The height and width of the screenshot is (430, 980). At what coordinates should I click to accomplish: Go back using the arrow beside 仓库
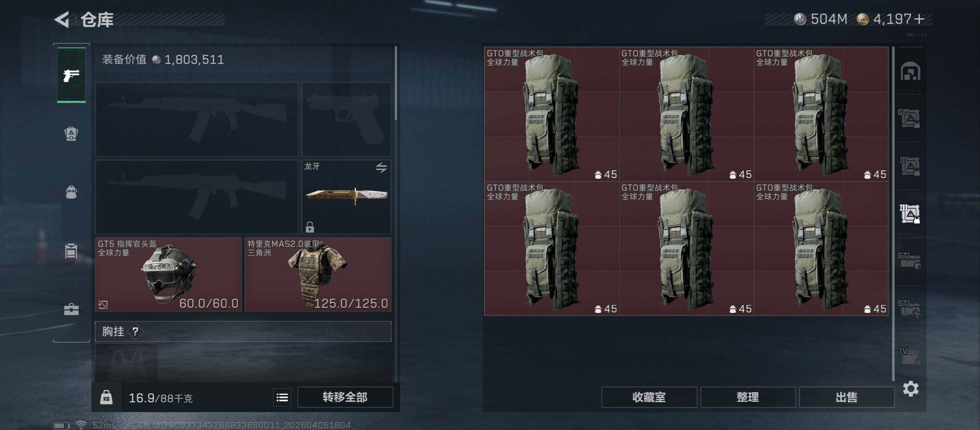click(x=62, y=20)
